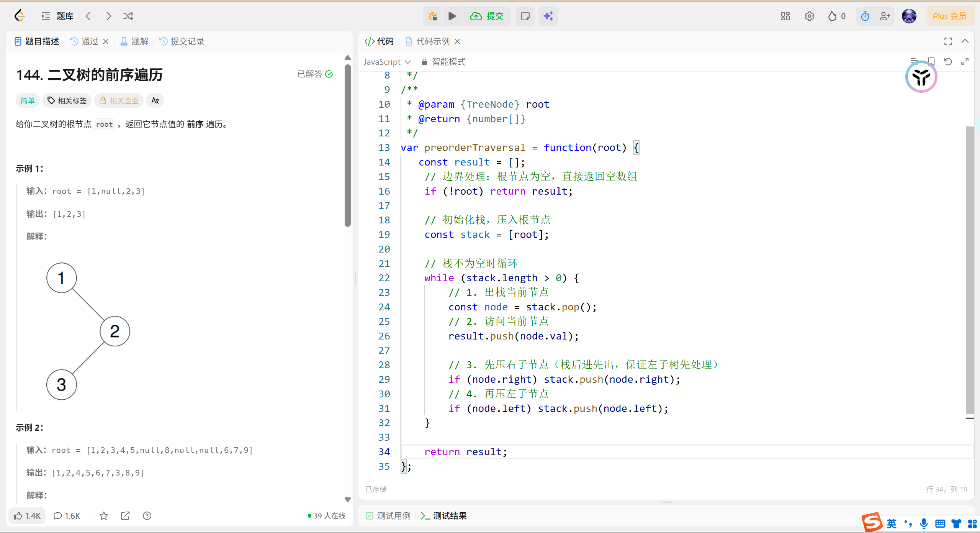Click the 简单 difficulty tag

(28, 100)
